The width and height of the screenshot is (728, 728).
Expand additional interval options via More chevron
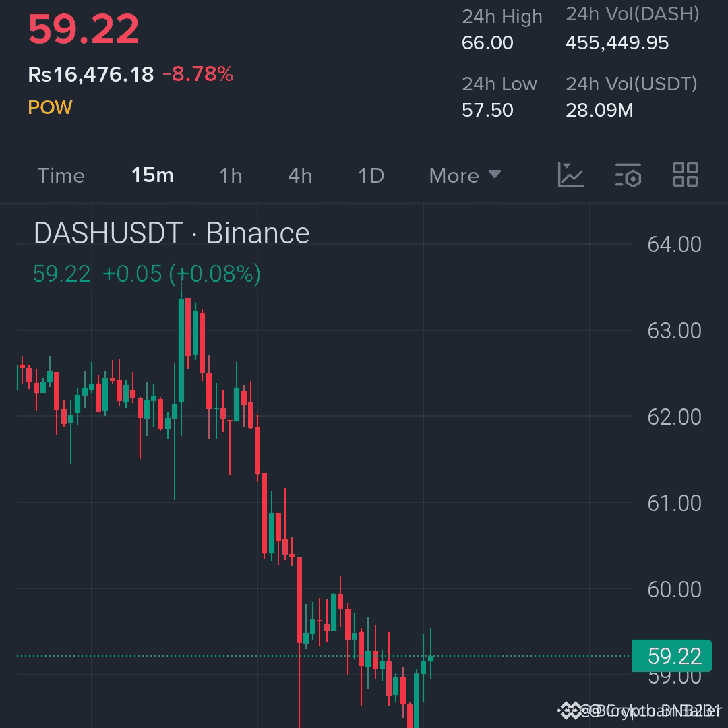click(x=495, y=175)
